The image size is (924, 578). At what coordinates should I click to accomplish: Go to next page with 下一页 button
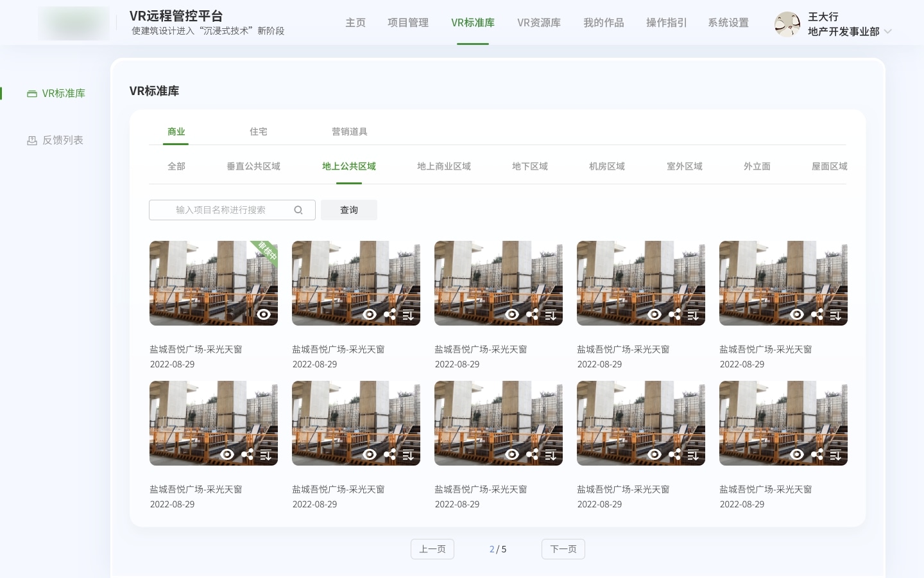point(563,549)
